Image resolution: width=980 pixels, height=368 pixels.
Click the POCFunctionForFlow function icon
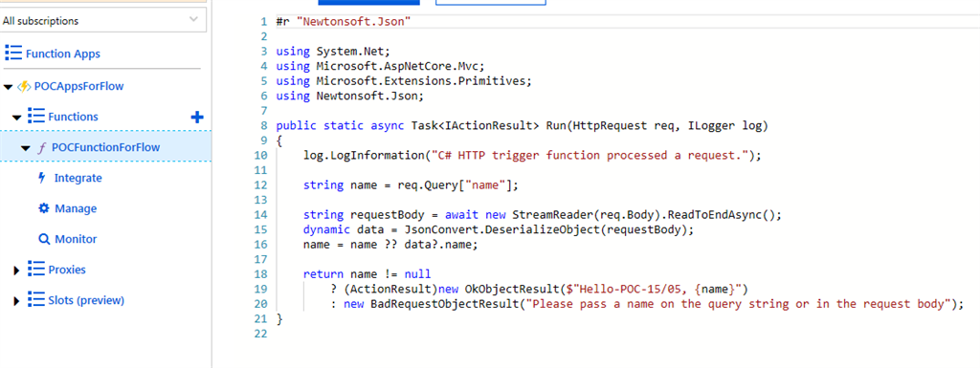click(42, 147)
